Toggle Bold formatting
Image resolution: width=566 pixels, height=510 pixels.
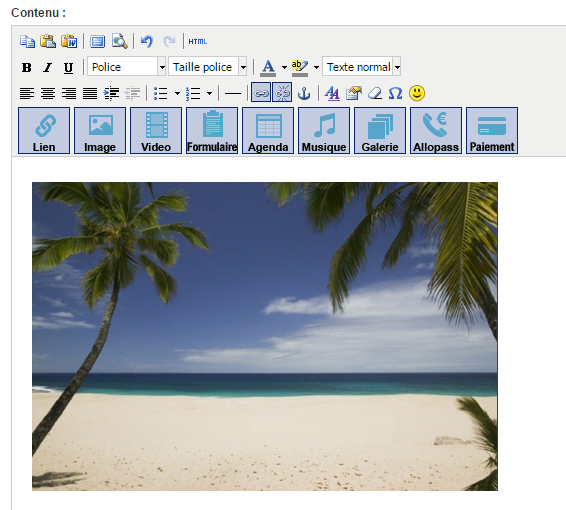point(26,67)
